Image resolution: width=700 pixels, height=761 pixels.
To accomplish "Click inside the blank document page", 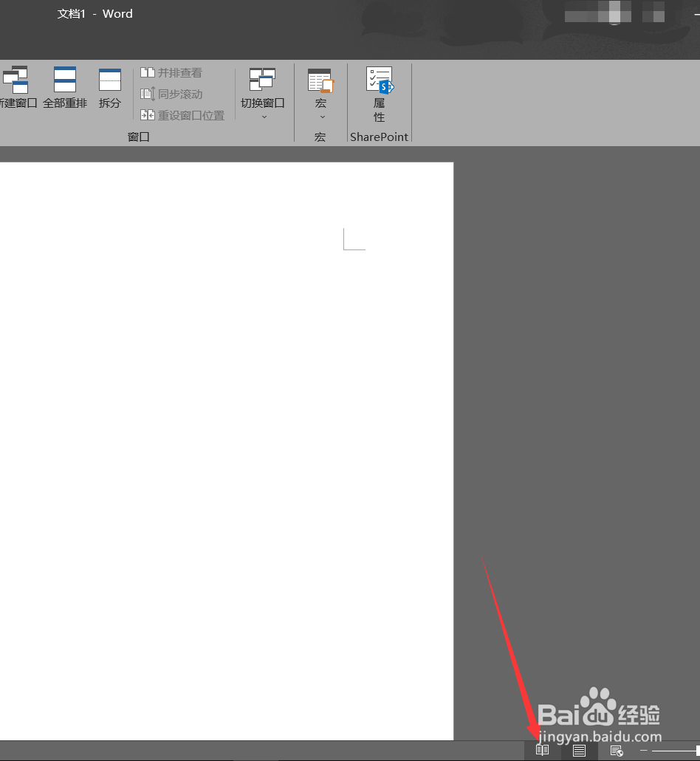I will [226, 451].
